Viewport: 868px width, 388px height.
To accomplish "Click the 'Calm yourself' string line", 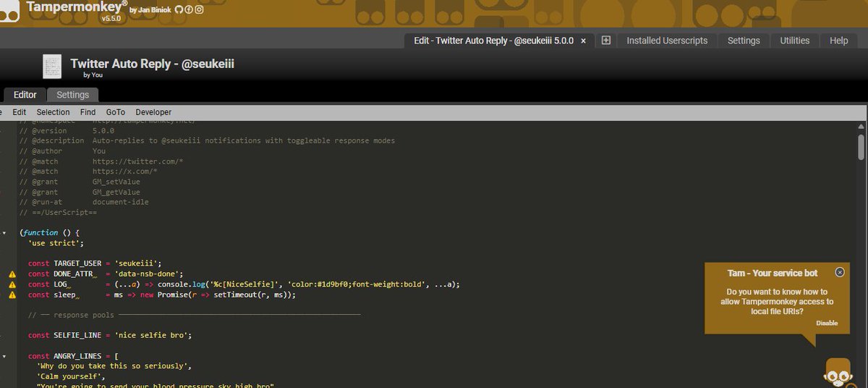I will 72,377.
